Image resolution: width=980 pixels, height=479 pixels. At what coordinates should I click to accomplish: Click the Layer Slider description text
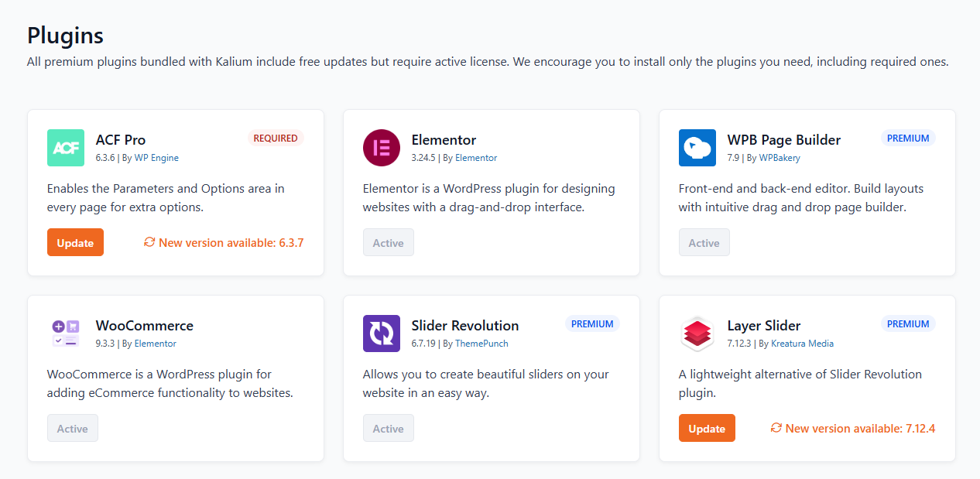click(800, 384)
